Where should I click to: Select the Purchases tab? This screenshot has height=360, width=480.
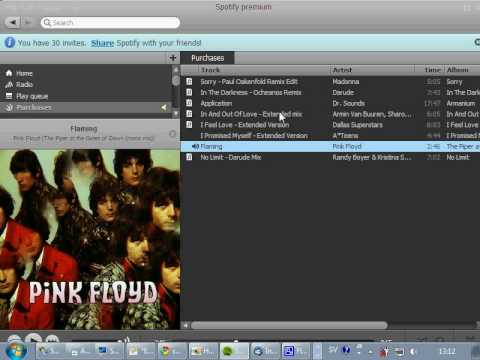[x=207, y=58]
